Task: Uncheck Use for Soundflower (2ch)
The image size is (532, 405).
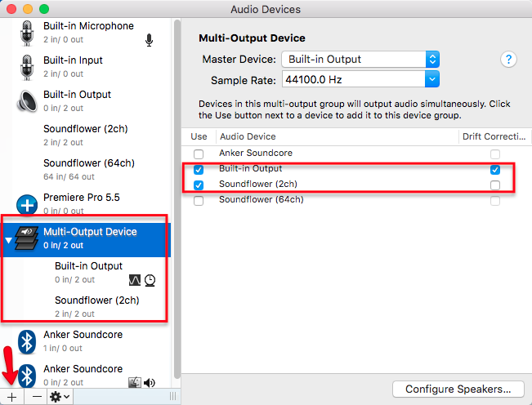Action: click(x=199, y=185)
